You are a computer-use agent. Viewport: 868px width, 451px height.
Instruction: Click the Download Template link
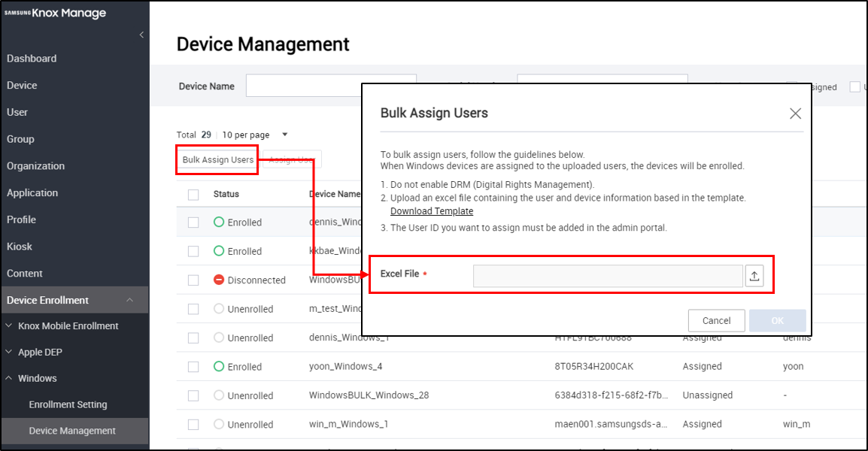(432, 210)
